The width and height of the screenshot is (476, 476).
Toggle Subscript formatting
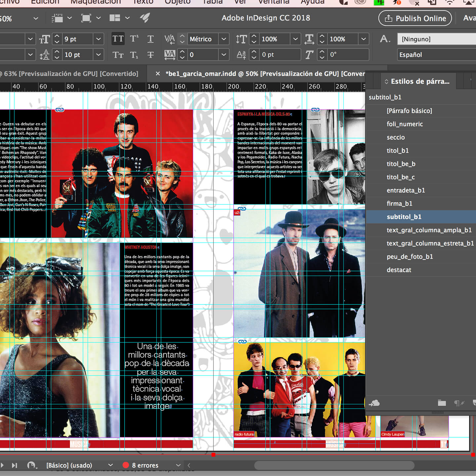pyautogui.click(x=134, y=55)
